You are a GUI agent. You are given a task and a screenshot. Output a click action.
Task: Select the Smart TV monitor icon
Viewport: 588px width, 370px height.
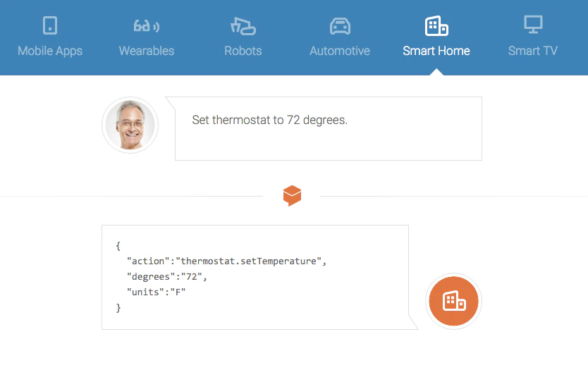click(533, 25)
